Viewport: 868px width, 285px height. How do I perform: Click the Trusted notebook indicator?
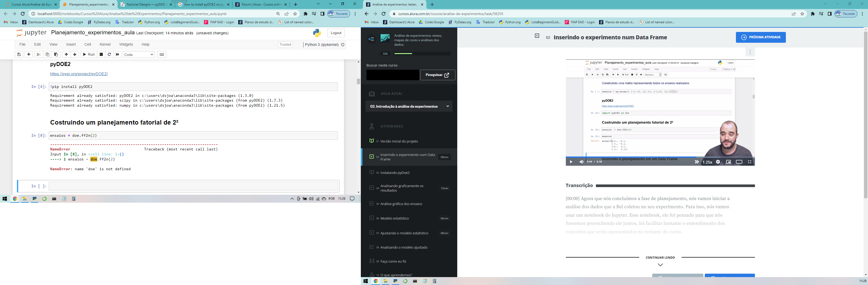(x=285, y=44)
